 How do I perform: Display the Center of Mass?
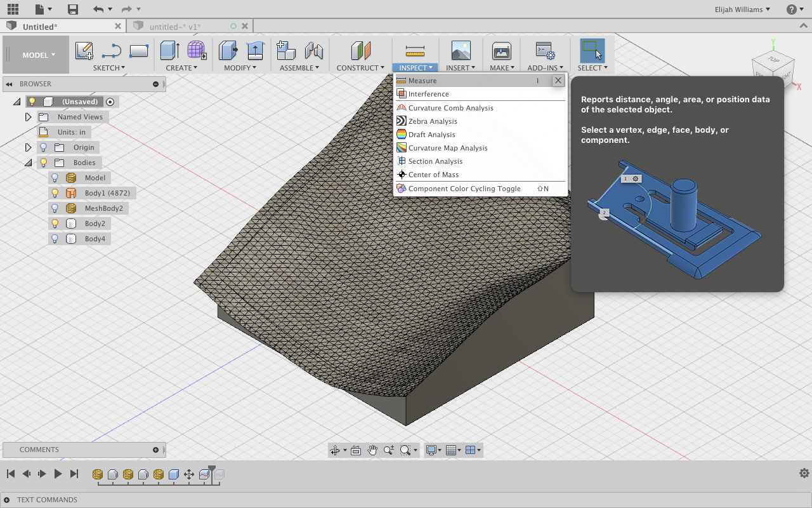434,174
